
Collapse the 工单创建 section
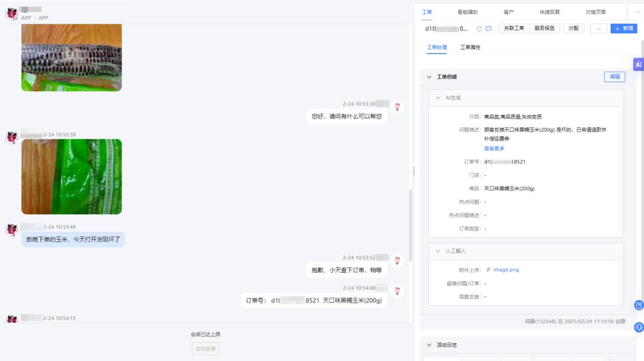pos(429,77)
